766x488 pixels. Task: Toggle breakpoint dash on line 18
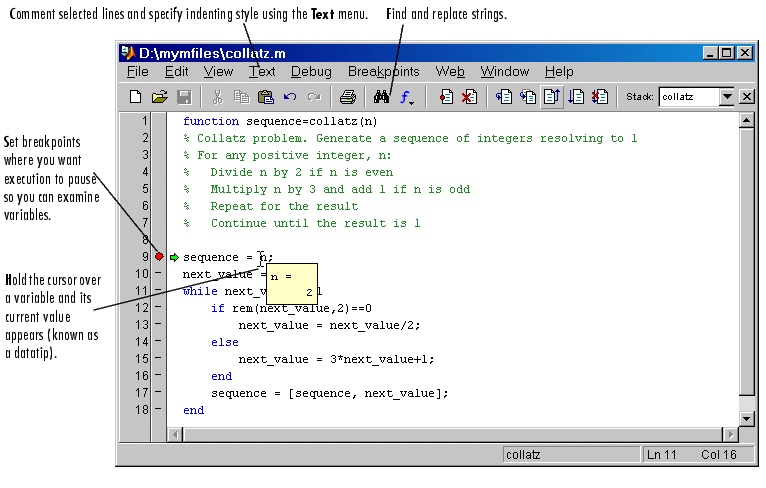[x=158, y=409]
